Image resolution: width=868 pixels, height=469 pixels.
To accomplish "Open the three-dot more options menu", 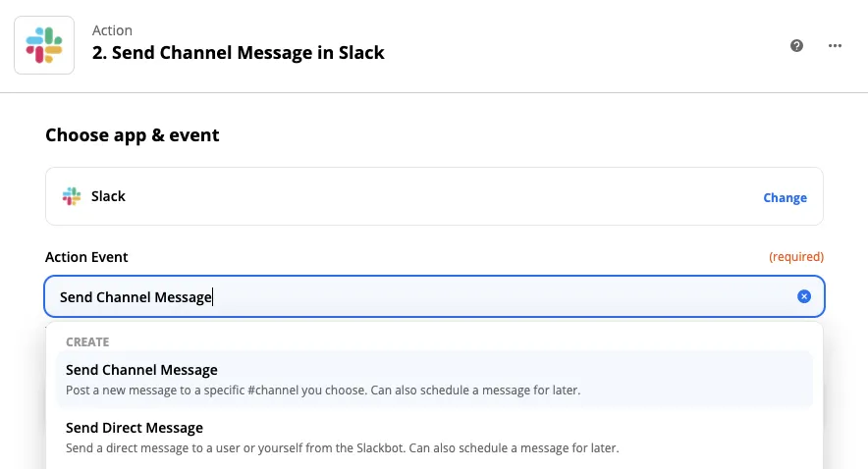I will [836, 46].
